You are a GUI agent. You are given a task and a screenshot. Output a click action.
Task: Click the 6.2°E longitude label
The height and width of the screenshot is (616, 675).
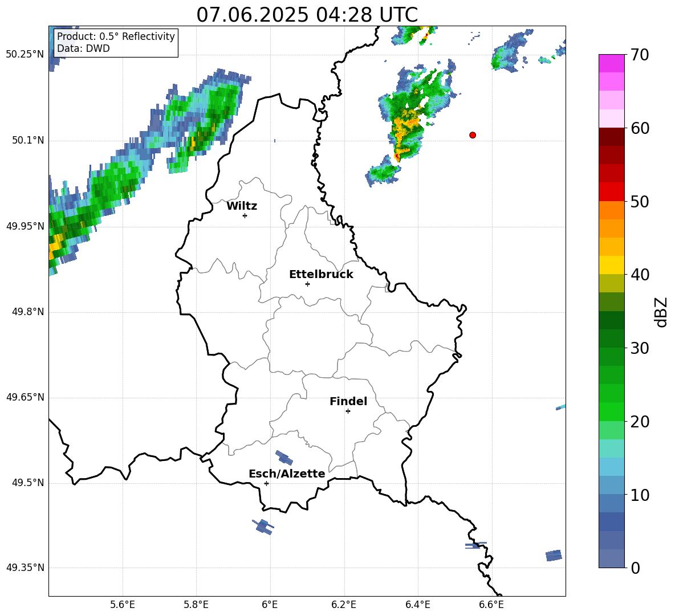pos(344,605)
